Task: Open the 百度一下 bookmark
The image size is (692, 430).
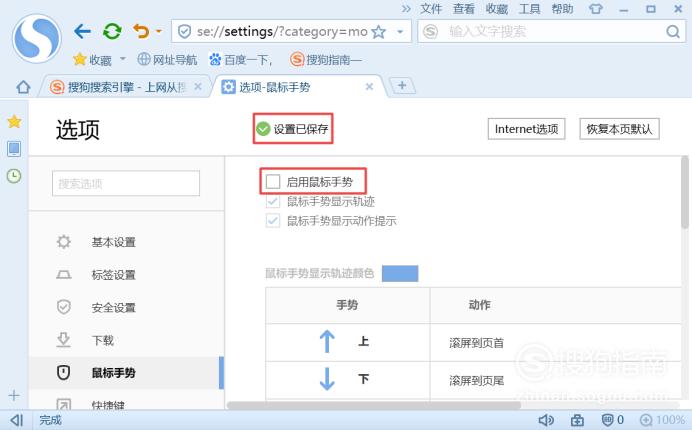Action: click(241, 59)
